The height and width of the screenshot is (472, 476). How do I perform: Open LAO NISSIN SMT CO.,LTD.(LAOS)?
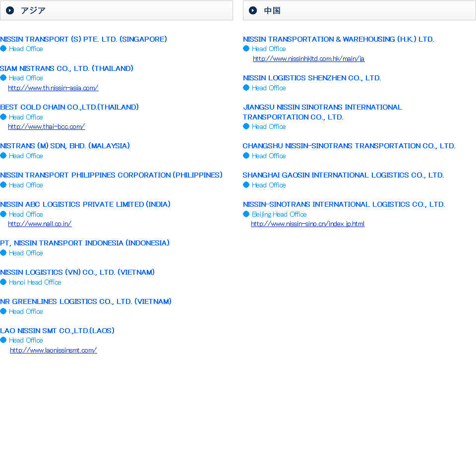tap(58, 331)
